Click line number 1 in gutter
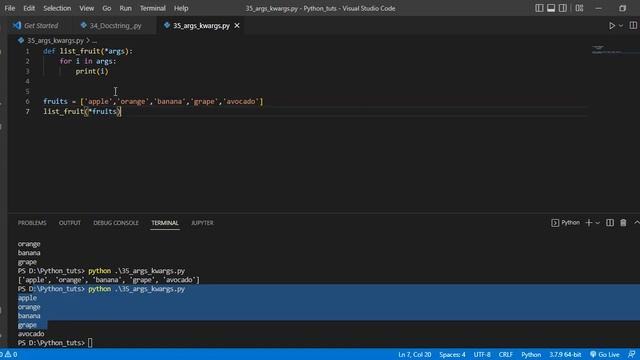Screen dimensions: 640x360 pos(27,51)
